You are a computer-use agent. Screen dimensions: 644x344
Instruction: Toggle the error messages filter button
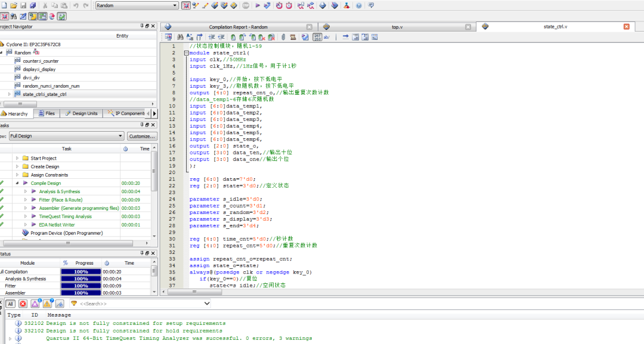(23, 303)
